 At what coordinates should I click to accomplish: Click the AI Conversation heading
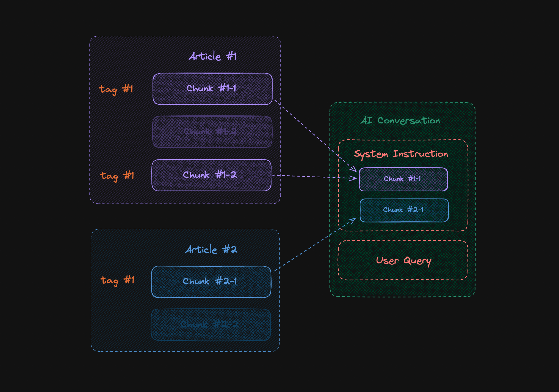[400, 121]
